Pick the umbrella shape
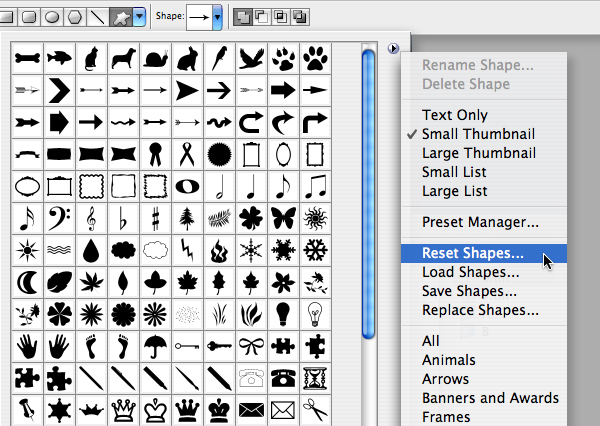The height and width of the screenshot is (426, 600). (155, 347)
